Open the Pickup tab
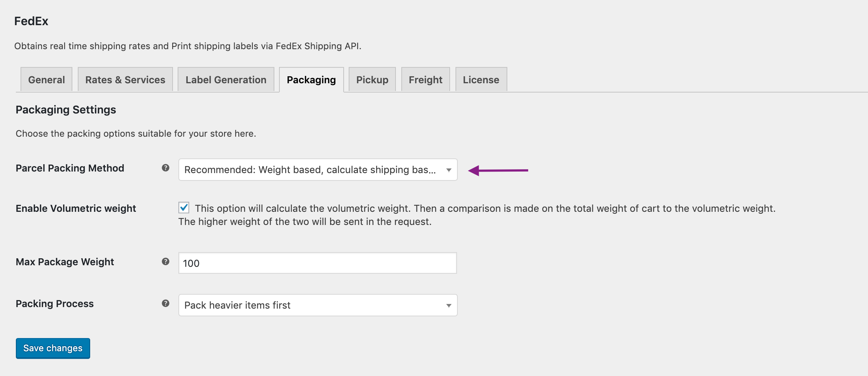This screenshot has width=868, height=376. (372, 80)
